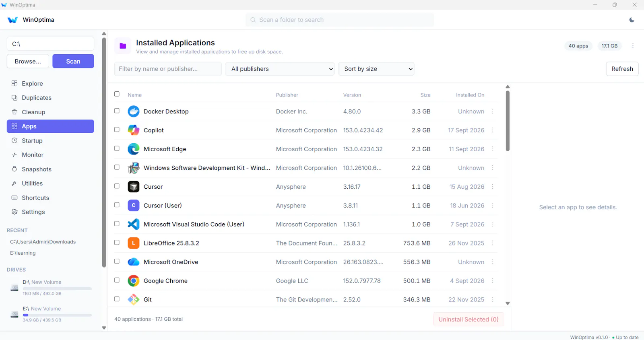Viewport: 644px width, 340px height.
Task: Click the Google Chrome icon
Action: click(x=134, y=281)
